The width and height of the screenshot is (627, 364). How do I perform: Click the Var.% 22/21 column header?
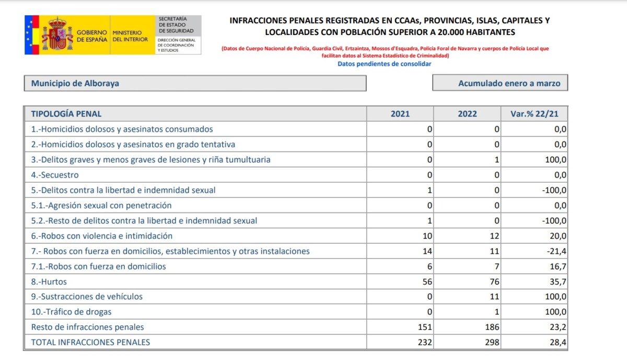[x=534, y=113]
